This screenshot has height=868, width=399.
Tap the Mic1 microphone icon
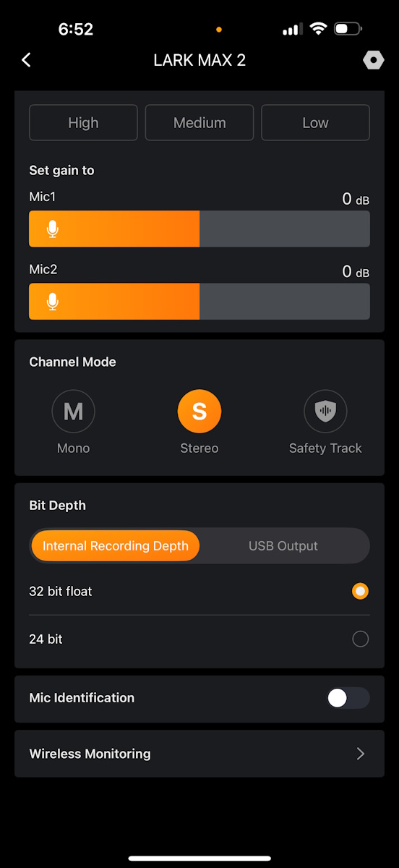(52, 229)
